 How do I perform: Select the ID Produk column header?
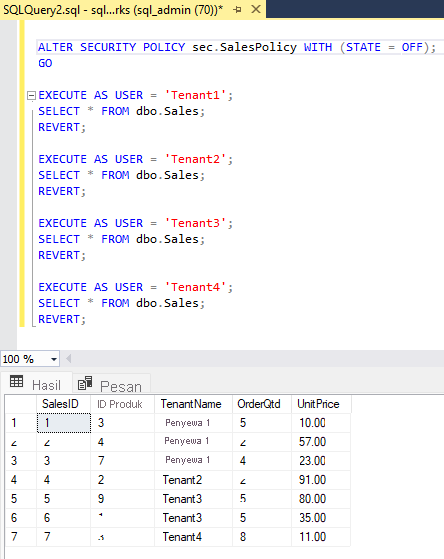click(122, 404)
